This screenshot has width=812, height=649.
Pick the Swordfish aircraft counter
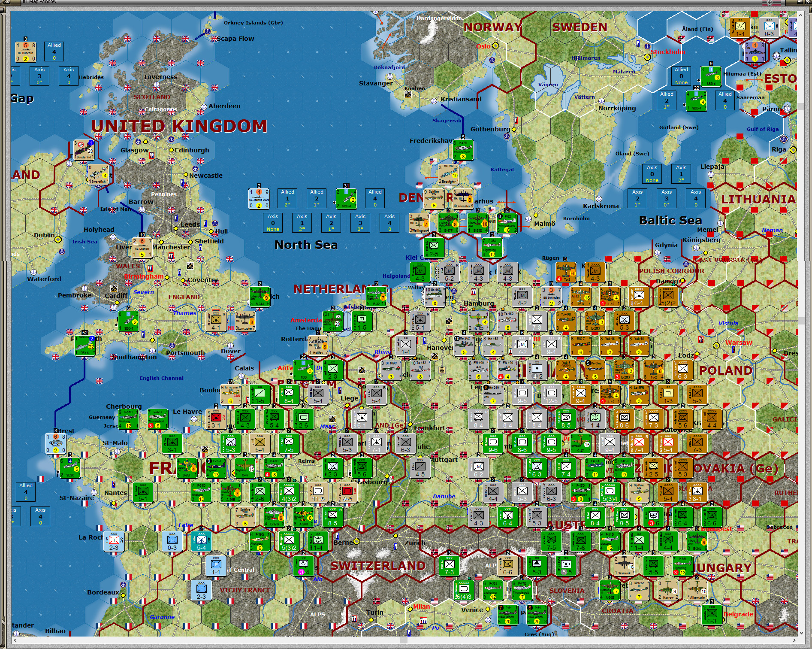(x=98, y=174)
